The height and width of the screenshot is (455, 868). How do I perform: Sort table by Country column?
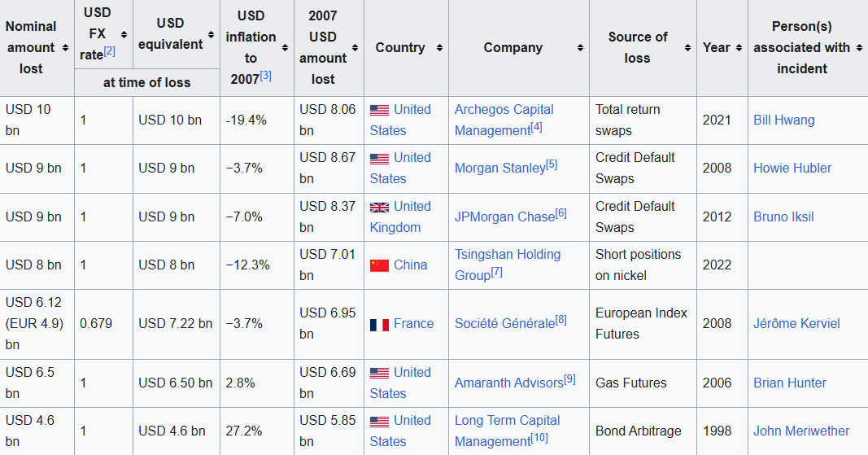[439, 48]
